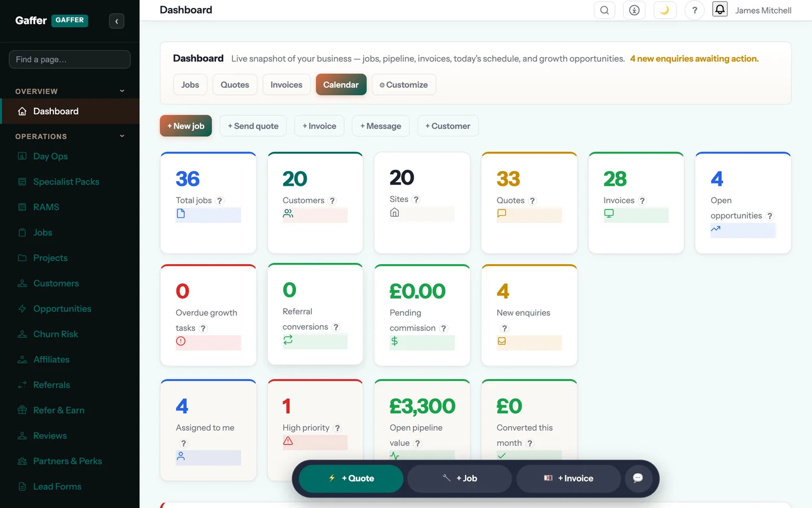
Task: Open Churn Risk in the sidebar
Action: tap(70, 334)
